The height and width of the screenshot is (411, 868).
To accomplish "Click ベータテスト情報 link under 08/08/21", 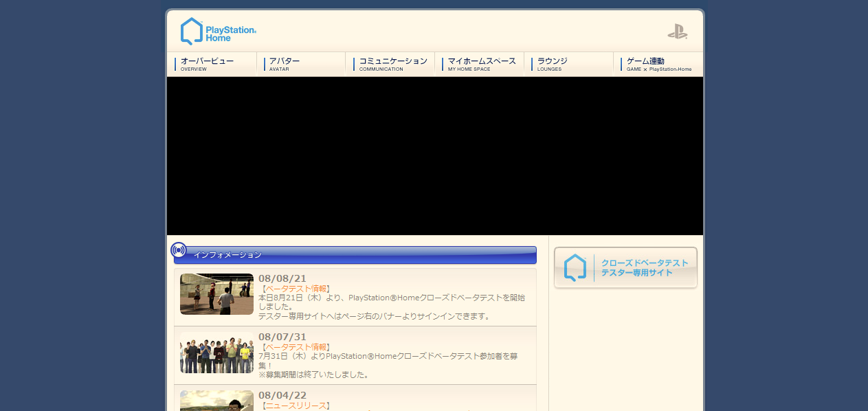I will (296, 289).
